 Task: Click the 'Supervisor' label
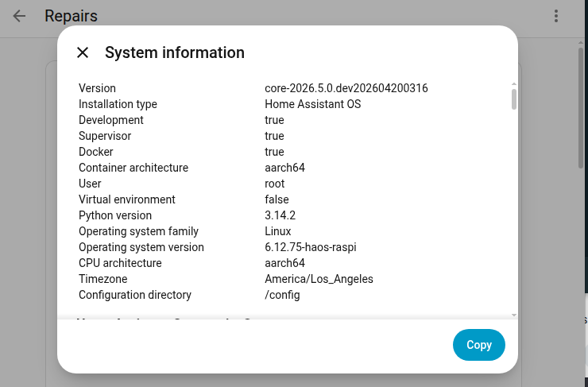105,136
